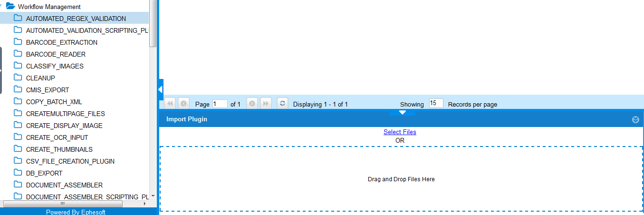Select CSV_FILE_CREATION_PLUGIN tree item
The height and width of the screenshot is (215, 644).
[x=75, y=161]
